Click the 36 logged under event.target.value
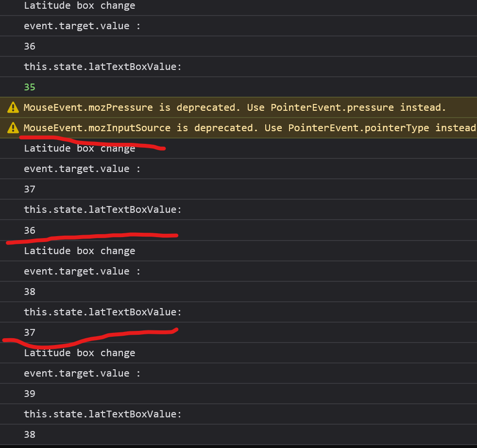Screen dimensions: 477x448 (x=30, y=46)
